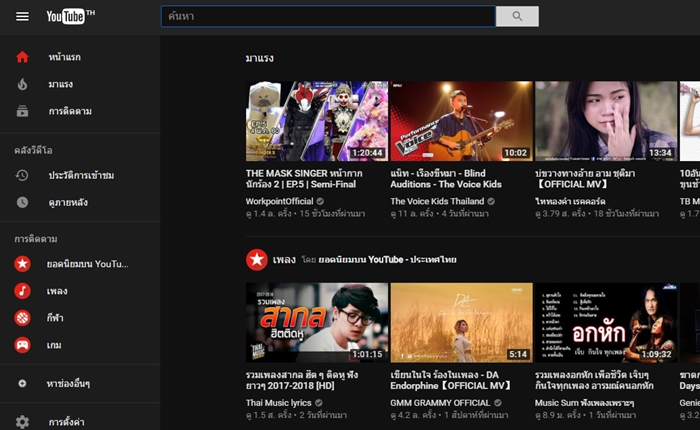The width and height of the screenshot is (700, 430).
Task: Focus the ค้นหา search field
Action: pos(328,17)
